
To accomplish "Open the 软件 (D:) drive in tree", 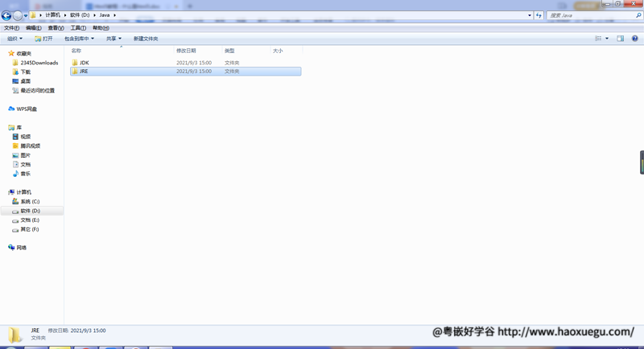I will tap(31, 211).
